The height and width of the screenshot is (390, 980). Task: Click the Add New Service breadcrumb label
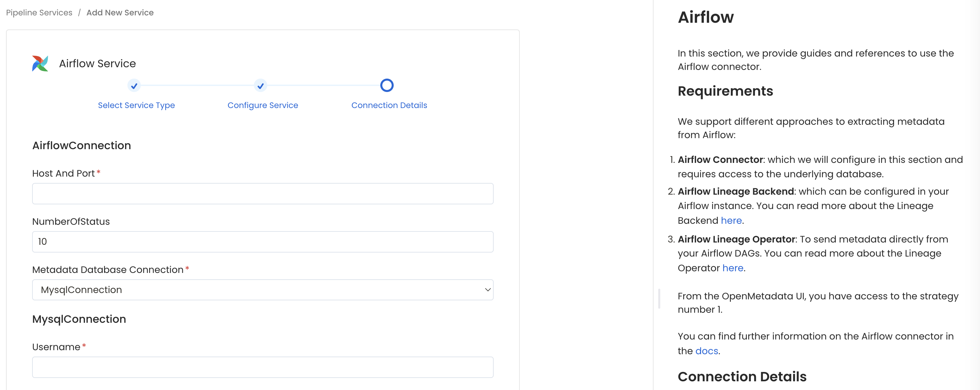(x=120, y=13)
